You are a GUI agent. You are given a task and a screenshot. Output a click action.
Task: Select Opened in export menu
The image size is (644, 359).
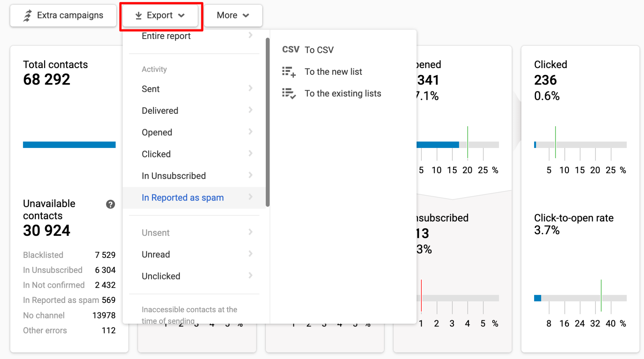(157, 132)
